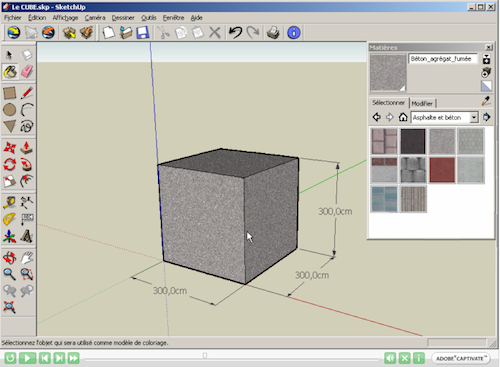500x367 pixels.
Task: Click the current material preview thumbnail
Action: pos(388,72)
